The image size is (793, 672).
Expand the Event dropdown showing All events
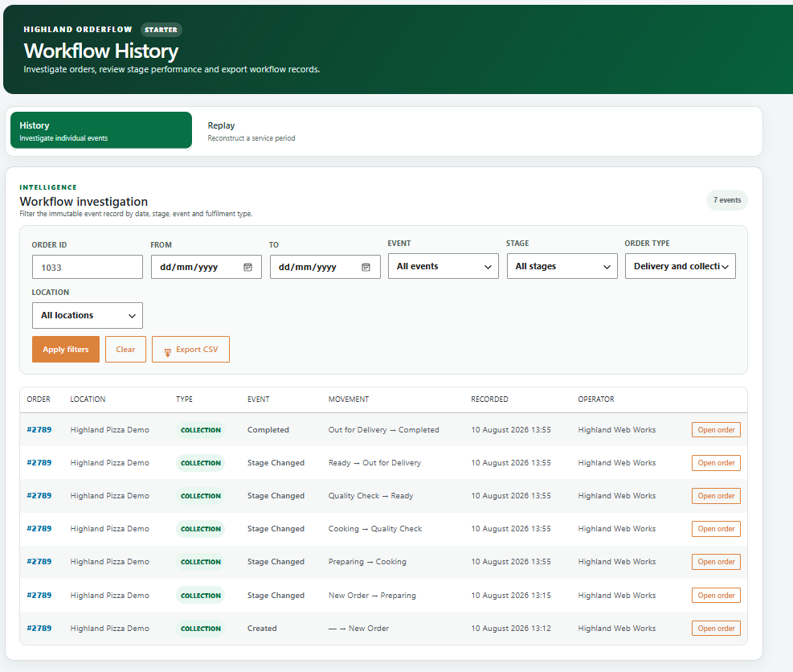pos(444,266)
